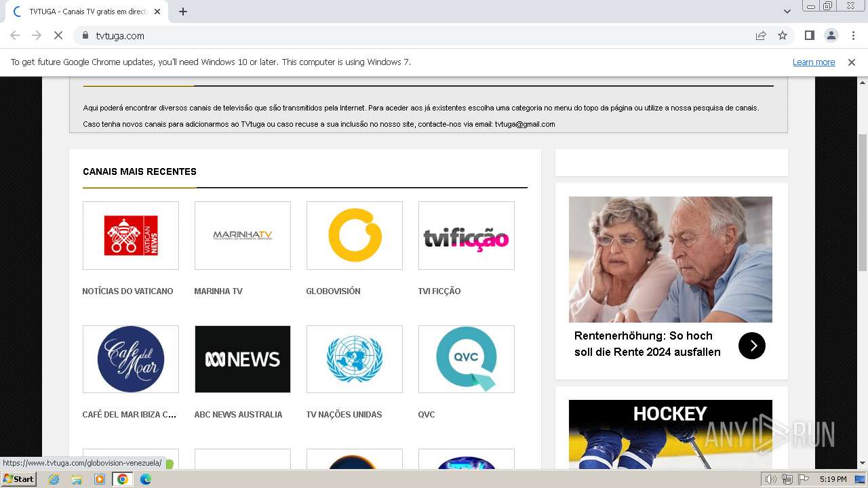Click the ABC NEWS AUSTRALIA title link
The height and width of the screenshot is (488, 868).
click(238, 415)
